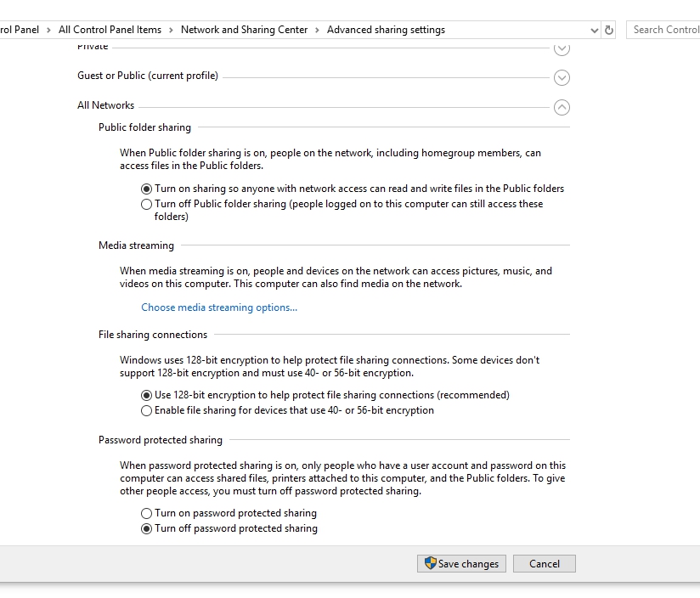Select Turn on Public folder sharing

146,189
